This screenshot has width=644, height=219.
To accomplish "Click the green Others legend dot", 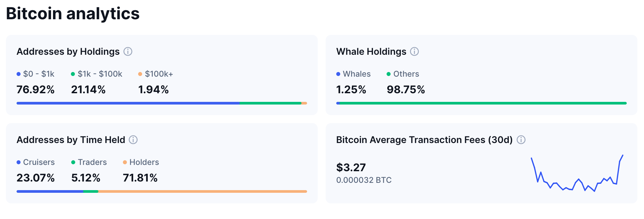I will pyautogui.click(x=389, y=74).
